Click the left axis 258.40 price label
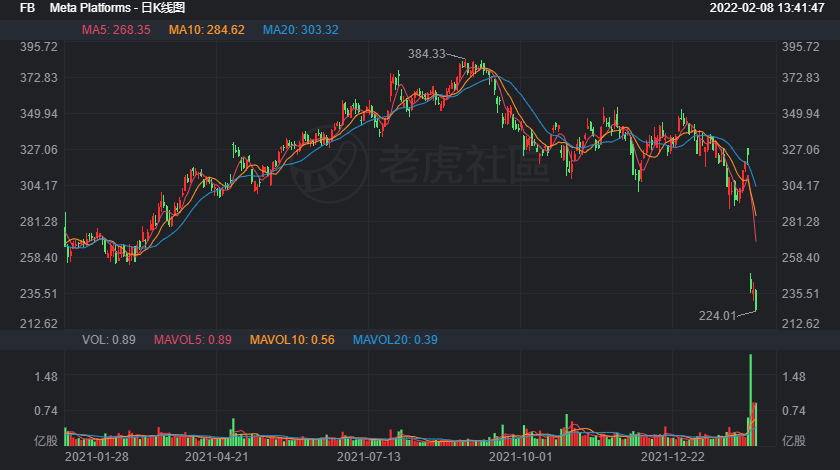Image resolution: width=840 pixels, height=470 pixels. 39,258
